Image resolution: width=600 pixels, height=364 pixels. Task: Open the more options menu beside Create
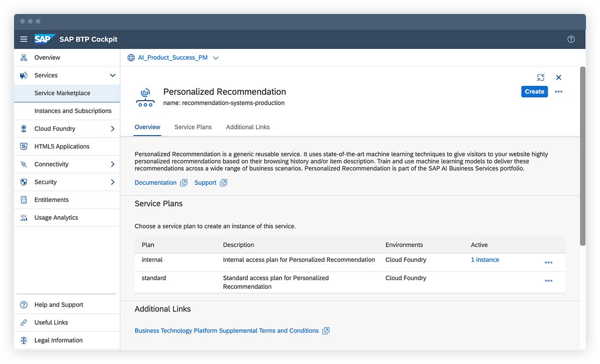point(558,92)
